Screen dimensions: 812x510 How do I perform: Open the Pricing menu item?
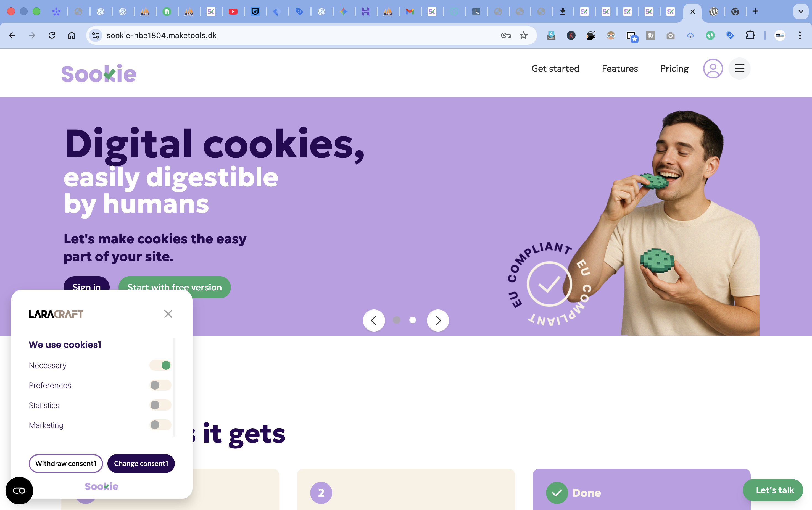[x=674, y=69]
